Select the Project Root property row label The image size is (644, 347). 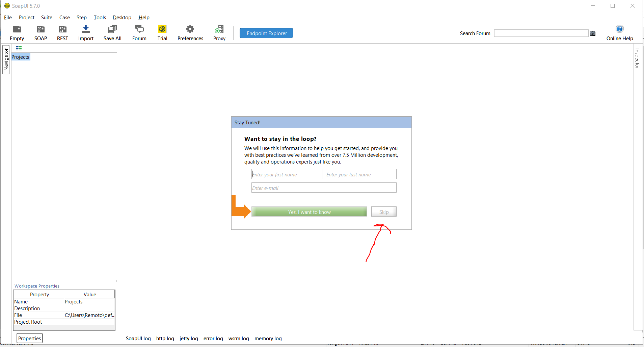[x=28, y=322]
